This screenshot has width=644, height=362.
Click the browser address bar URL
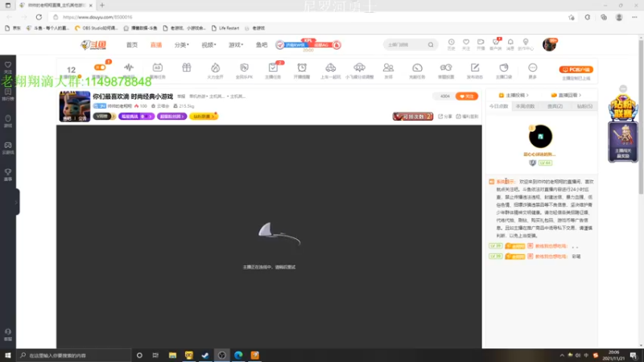97,17
